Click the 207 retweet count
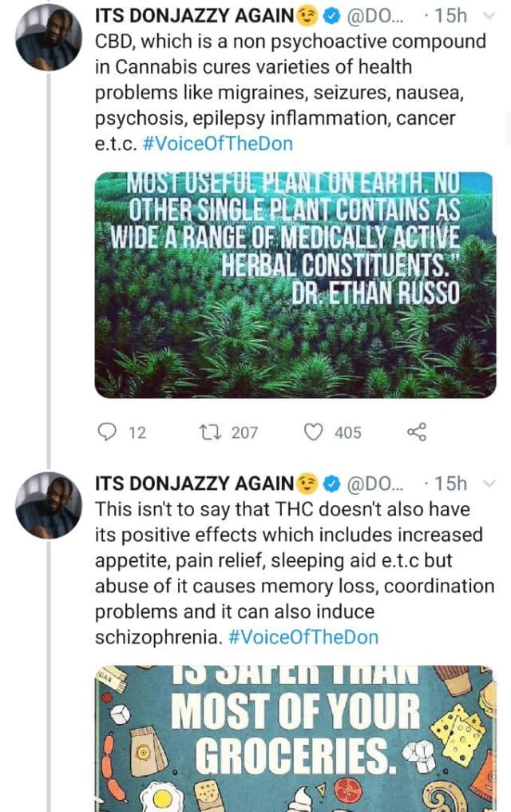Screen dimensions: 511x812 click(x=244, y=433)
